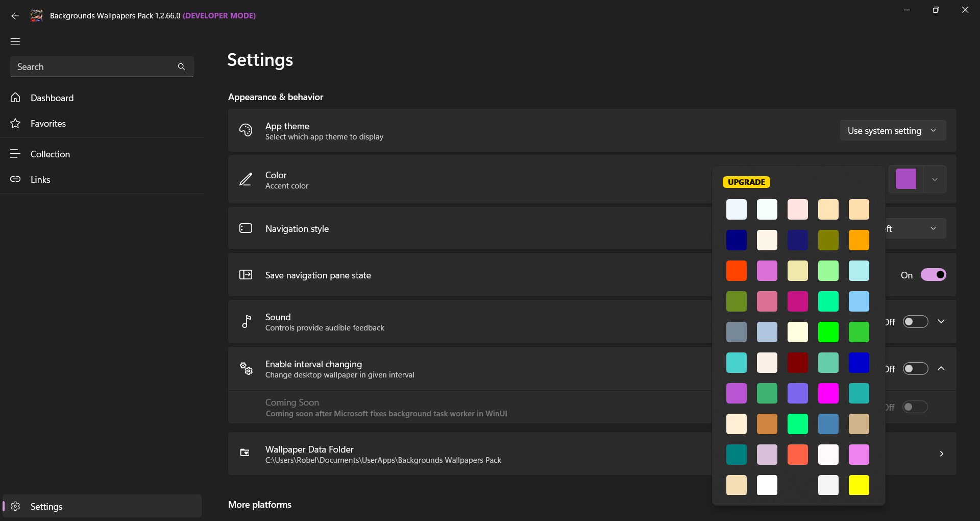Screen dimensions: 980x521
Task: Click the Wallpaper Data Folder icon
Action: click(245, 453)
